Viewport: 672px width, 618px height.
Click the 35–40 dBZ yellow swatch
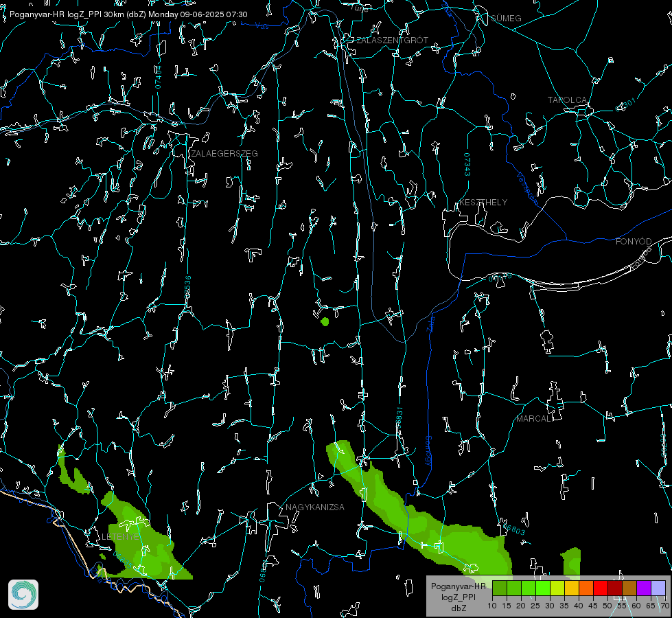click(x=572, y=588)
